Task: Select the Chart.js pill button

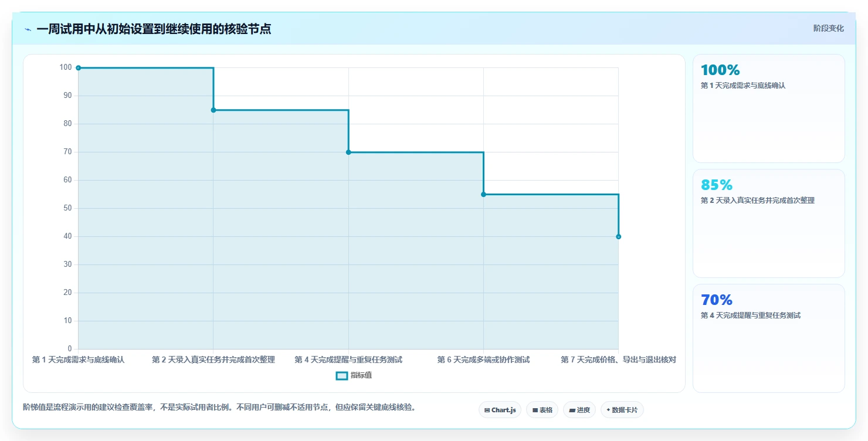Action: click(x=500, y=410)
